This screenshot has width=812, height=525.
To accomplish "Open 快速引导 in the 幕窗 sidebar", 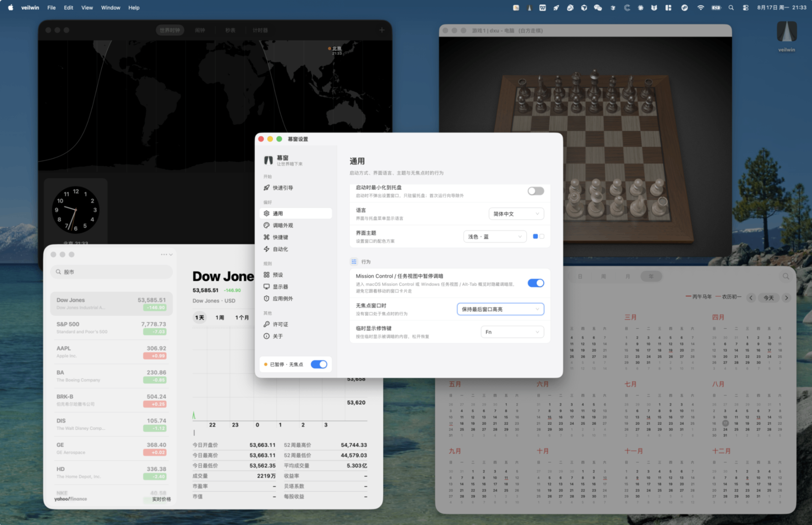I will (295, 188).
